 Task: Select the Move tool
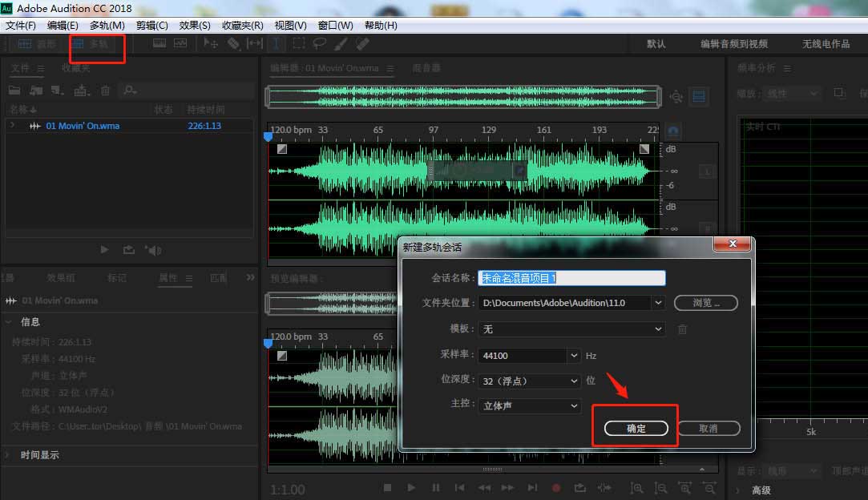[x=210, y=43]
